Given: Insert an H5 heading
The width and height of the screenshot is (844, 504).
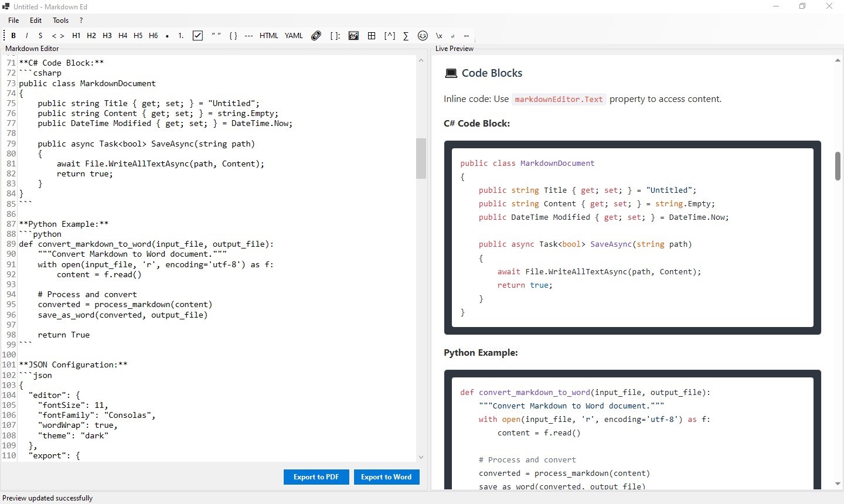Looking at the screenshot, I should [x=138, y=36].
